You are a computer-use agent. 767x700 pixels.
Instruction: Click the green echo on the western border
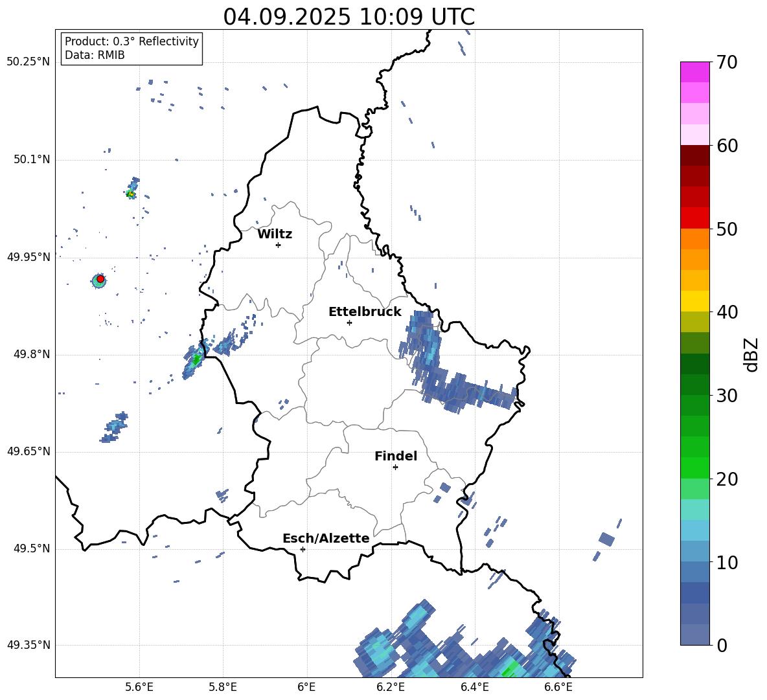(196, 360)
